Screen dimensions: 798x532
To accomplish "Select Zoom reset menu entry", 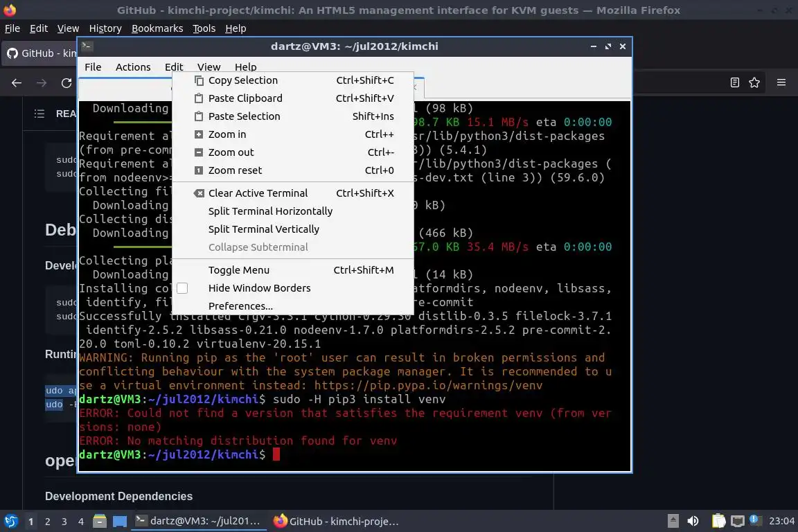I will click(x=294, y=170).
